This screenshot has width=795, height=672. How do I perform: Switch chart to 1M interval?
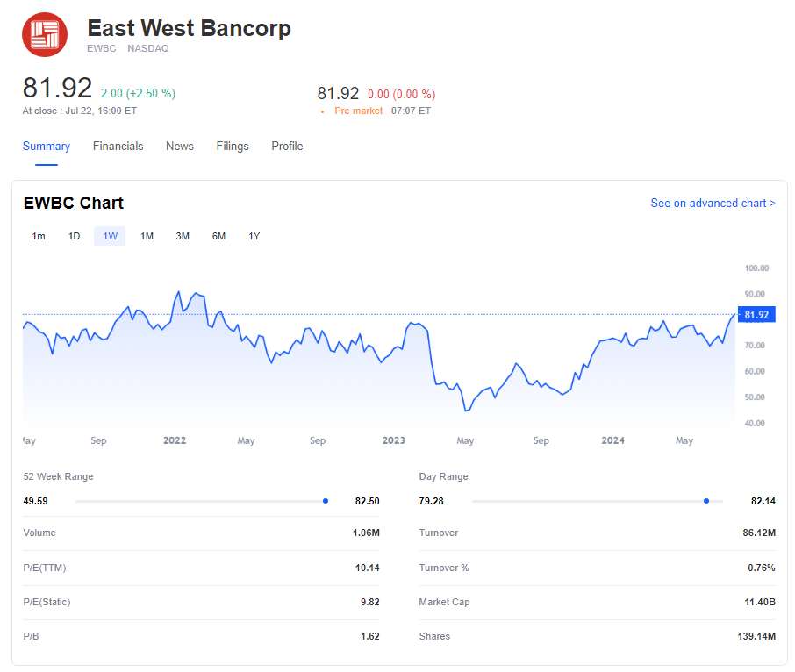point(147,236)
